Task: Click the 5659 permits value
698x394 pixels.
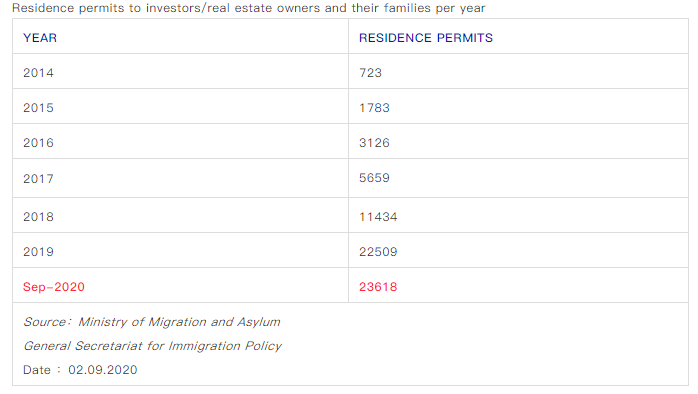Action: [374, 178]
